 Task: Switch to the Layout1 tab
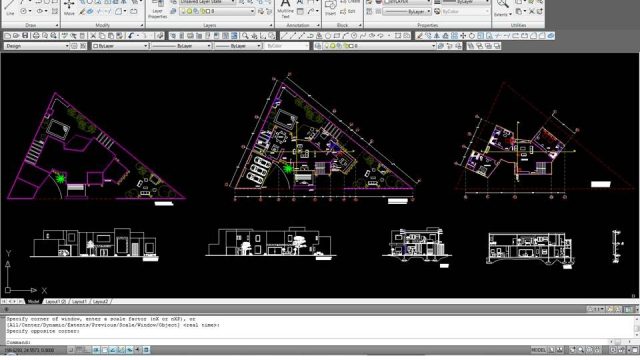tap(79, 302)
